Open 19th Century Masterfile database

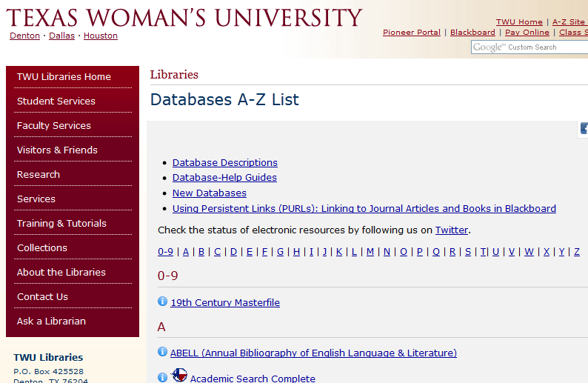tap(225, 302)
